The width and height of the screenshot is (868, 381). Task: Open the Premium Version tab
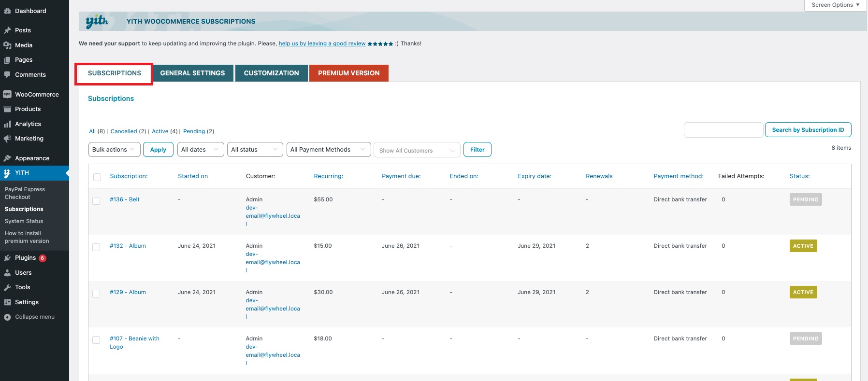[x=349, y=73]
